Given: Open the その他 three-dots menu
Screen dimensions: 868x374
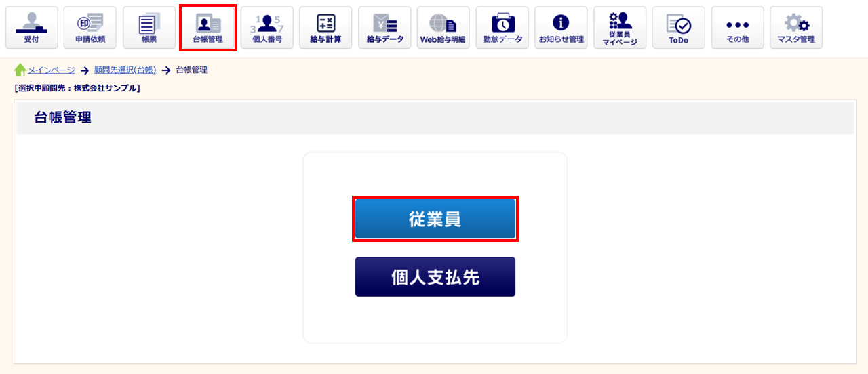Looking at the screenshot, I should click(738, 28).
